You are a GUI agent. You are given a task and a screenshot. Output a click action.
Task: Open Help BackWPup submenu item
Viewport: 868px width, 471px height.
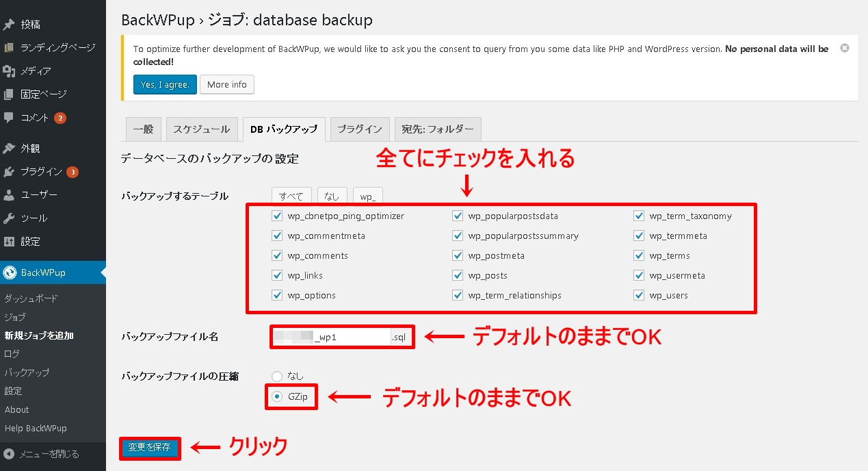[36, 428]
